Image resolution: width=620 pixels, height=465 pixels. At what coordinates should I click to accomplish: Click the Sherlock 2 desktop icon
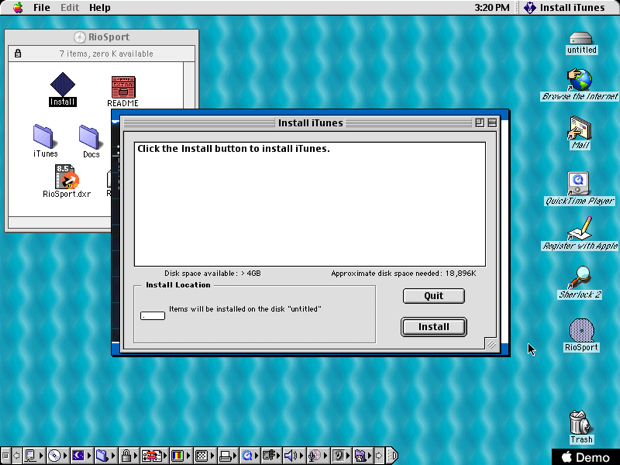click(580, 283)
